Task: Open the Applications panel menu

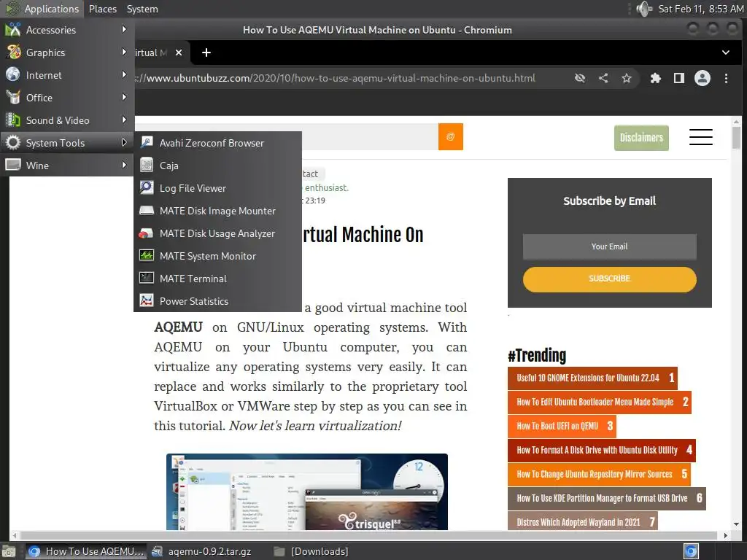Action: [x=42, y=9]
